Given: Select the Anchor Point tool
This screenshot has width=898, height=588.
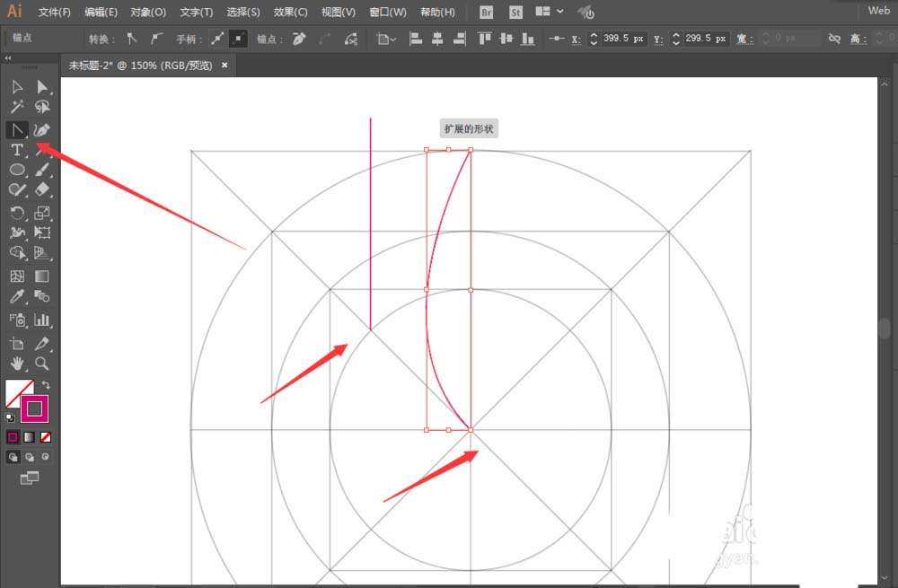Looking at the screenshot, I should (x=17, y=130).
